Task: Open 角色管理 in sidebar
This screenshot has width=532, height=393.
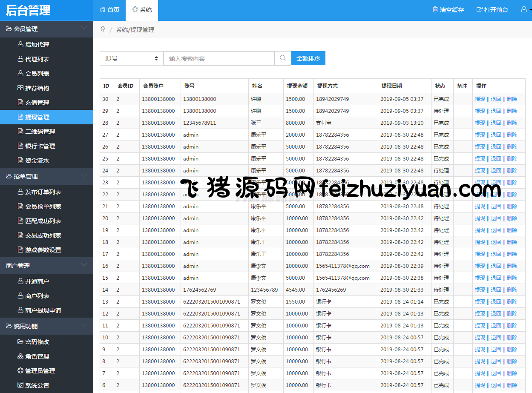Action: pos(37,356)
